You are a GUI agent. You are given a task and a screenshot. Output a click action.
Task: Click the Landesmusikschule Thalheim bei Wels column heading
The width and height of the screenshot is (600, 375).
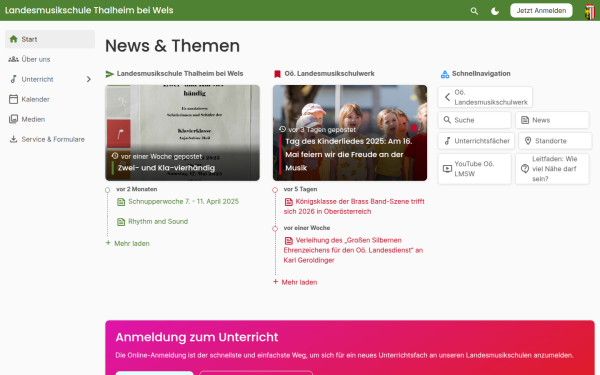click(x=180, y=73)
